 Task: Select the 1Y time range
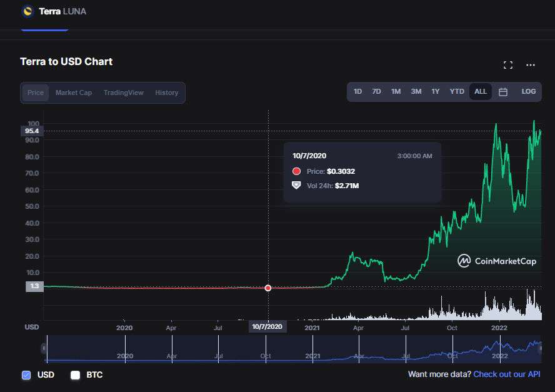click(436, 91)
